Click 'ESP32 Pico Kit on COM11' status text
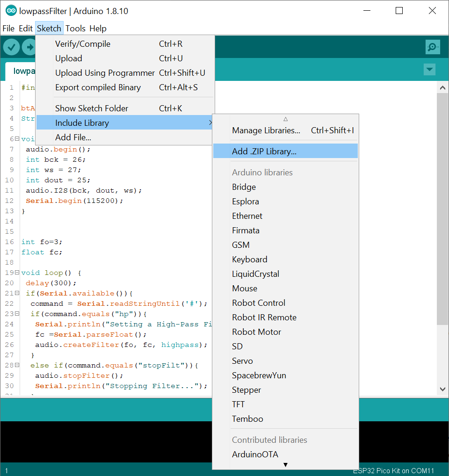Screen dimensions: 449x476 (393, 471)
